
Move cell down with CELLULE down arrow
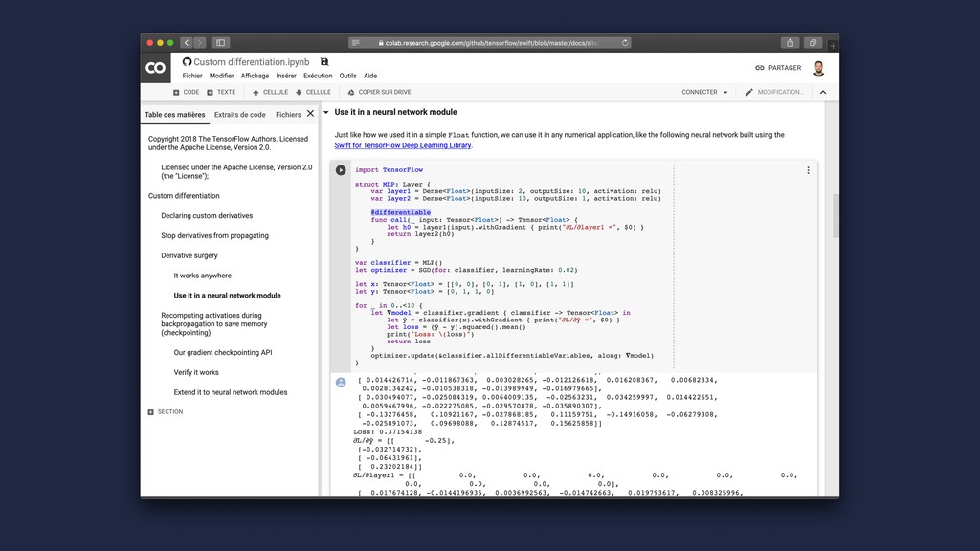click(x=313, y=92)
